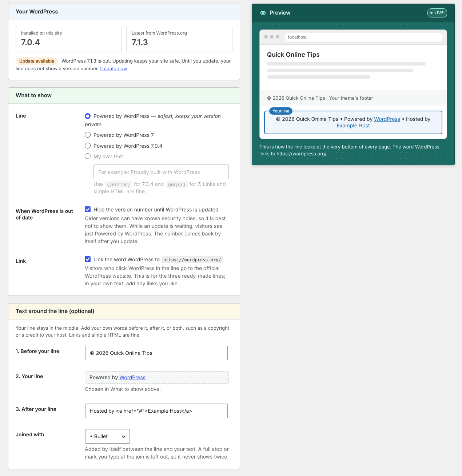462x476 pixels.
Task: Click the Your WordPress panel heading
Action: click(37, 12)
